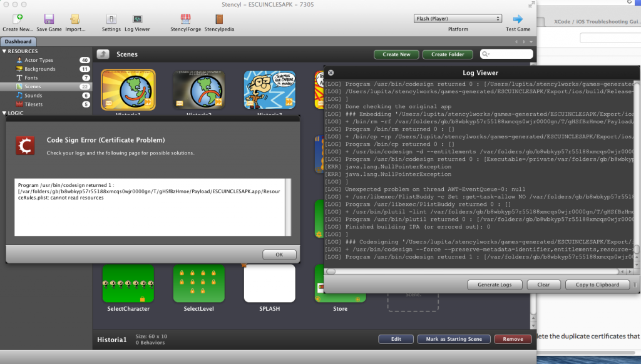Screen dimensions: 641x364
Task: Select the Historia2 scene thumbnail
Action: (x=198, y=90)
